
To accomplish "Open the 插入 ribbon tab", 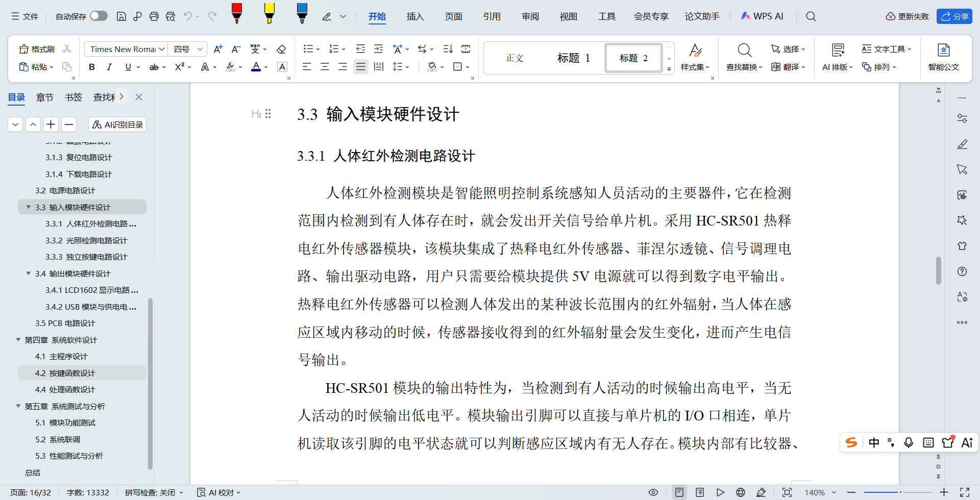I will point(415,16).
